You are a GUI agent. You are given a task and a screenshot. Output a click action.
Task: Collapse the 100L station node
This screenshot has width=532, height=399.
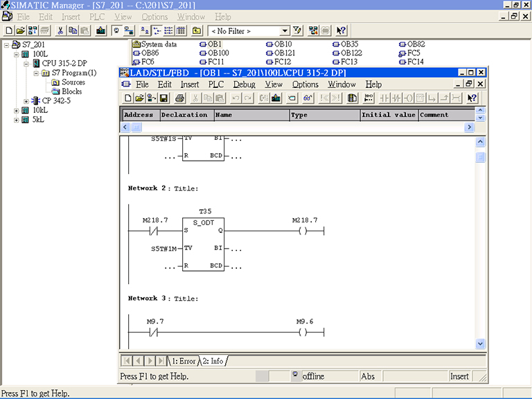coord(17,54)
